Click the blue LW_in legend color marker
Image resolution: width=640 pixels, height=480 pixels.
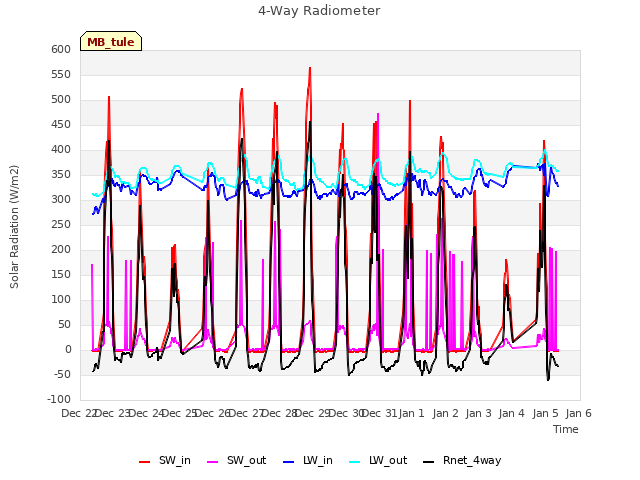point(288,462)
